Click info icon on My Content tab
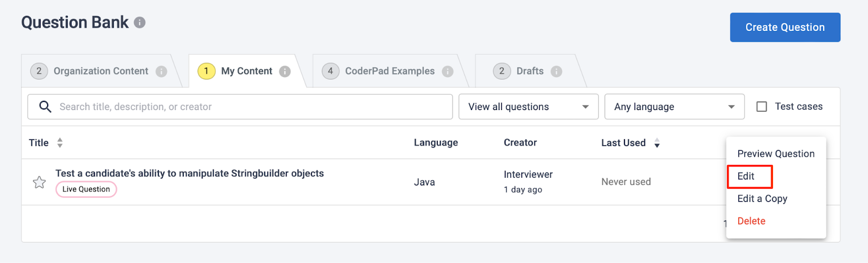This screenshot has width=868, height=263. 285,72
